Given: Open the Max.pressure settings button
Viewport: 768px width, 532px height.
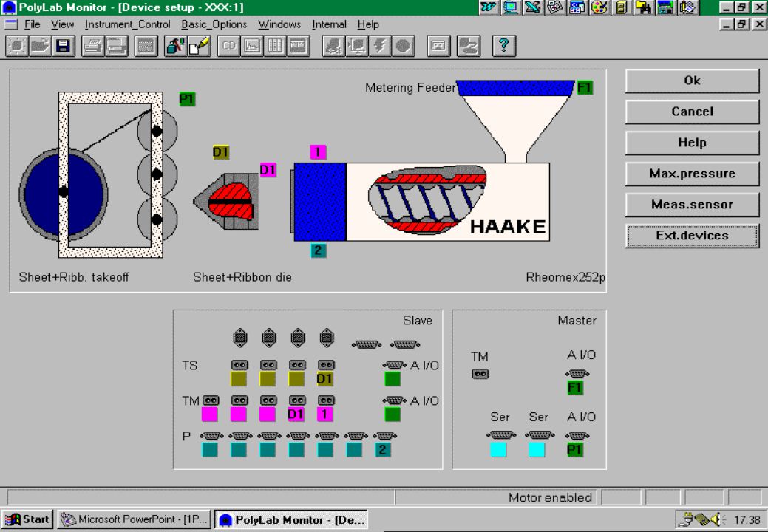Looking at the screenshot, I should 692,174.
